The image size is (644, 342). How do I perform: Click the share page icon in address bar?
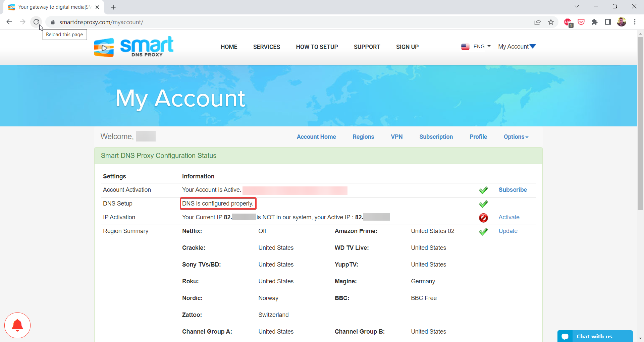tap(537, 22)
